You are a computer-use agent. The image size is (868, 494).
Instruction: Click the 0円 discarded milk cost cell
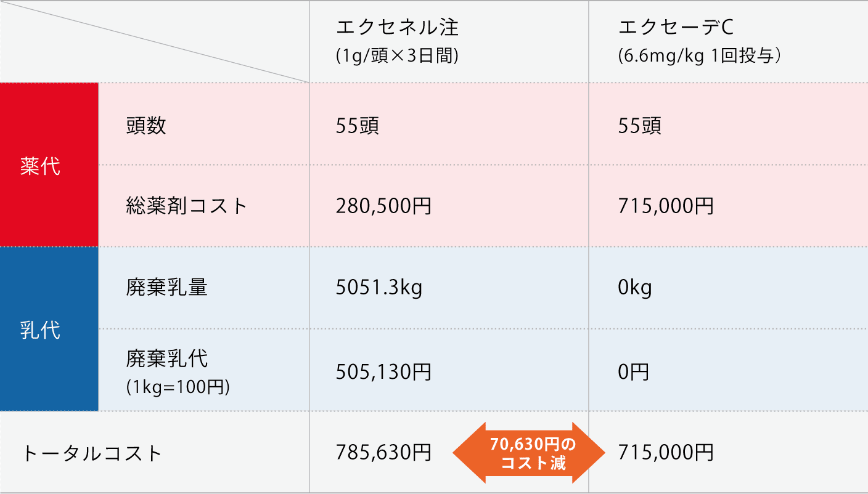pyautogui.click(x=634, y=371)
